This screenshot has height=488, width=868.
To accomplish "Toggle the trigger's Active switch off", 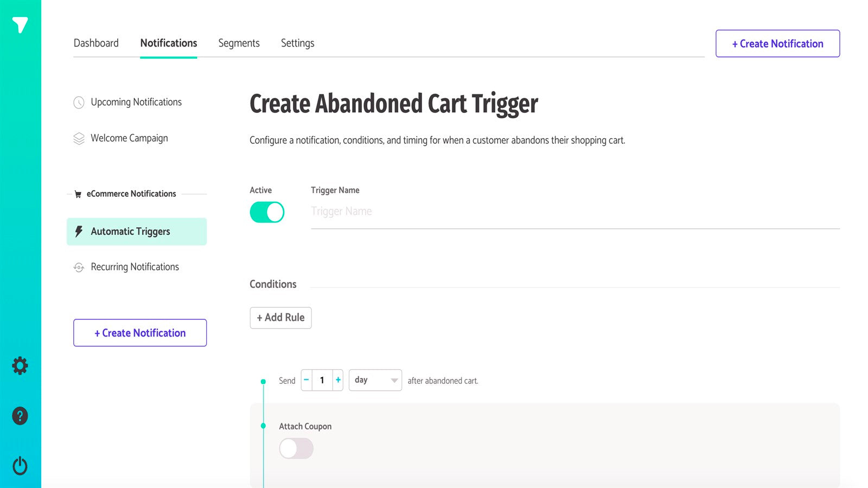I will coord(266,212).
